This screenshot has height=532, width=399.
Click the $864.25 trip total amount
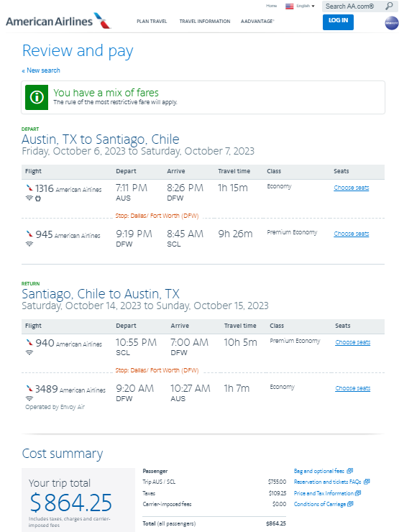pos(71,503)
